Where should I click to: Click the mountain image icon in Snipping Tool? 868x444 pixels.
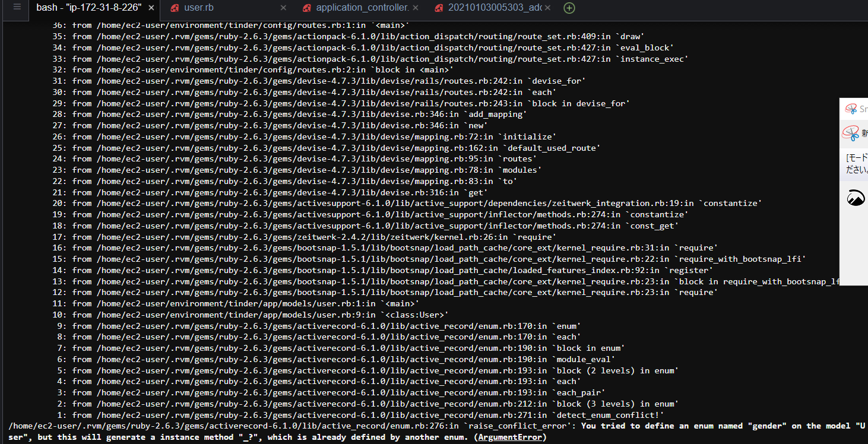pyautogui.click(x=856, y=198)
